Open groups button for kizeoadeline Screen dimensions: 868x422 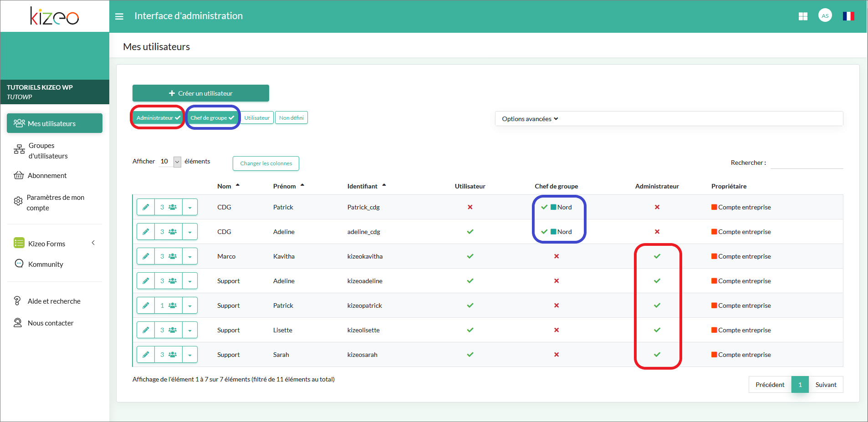point(168,281)
